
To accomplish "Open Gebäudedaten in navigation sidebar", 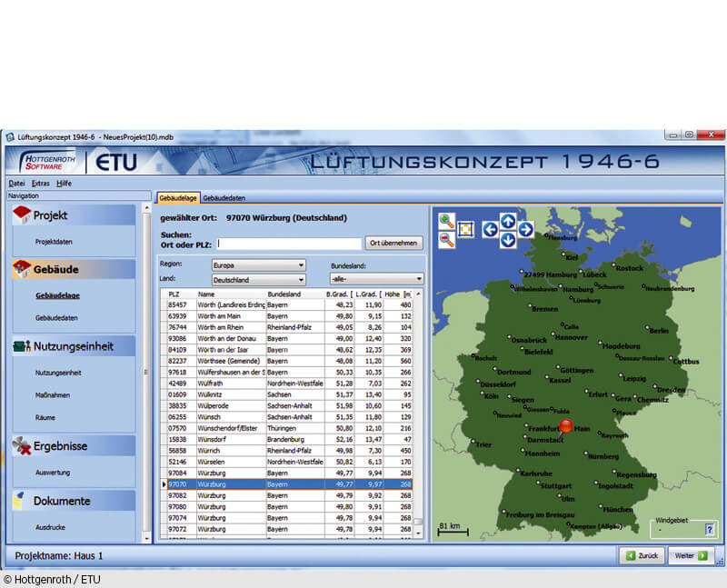I will 56,318.
